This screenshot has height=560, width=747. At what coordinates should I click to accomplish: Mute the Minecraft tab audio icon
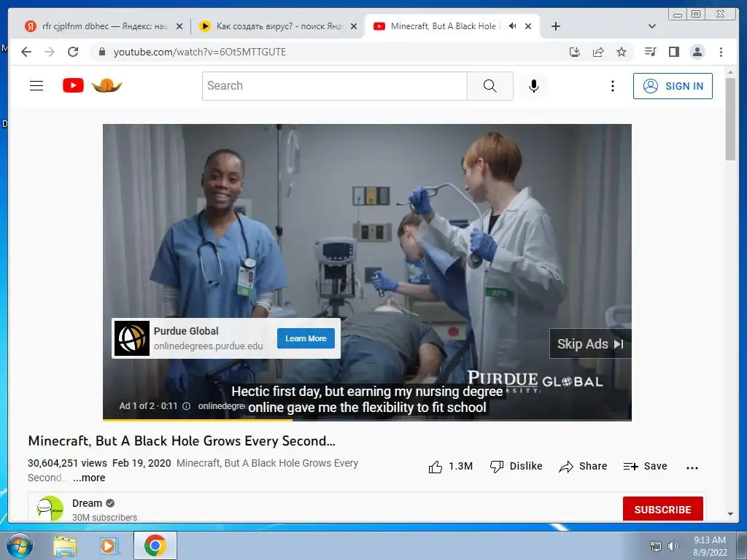click(512, 26)
